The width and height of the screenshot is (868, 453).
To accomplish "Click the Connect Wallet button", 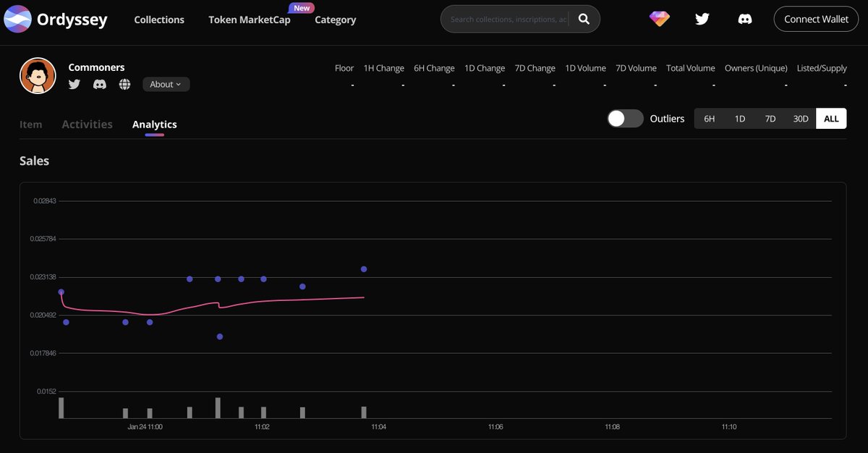I will coord(816,20).
